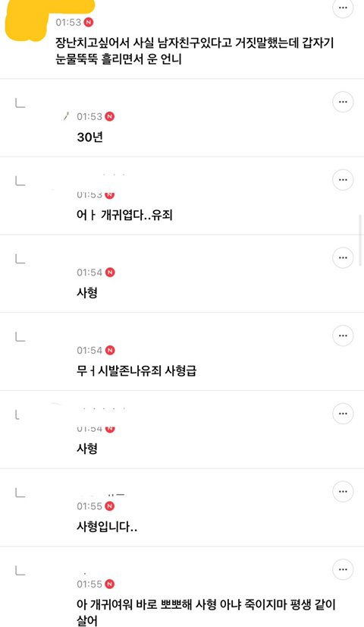This screenshot has height=627, width=364.
Task: Select the top post text about 거짓말
Action: 195,51
